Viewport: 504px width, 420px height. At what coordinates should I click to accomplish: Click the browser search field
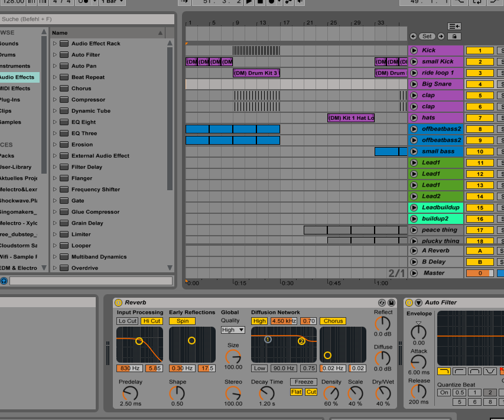(87, 19)
